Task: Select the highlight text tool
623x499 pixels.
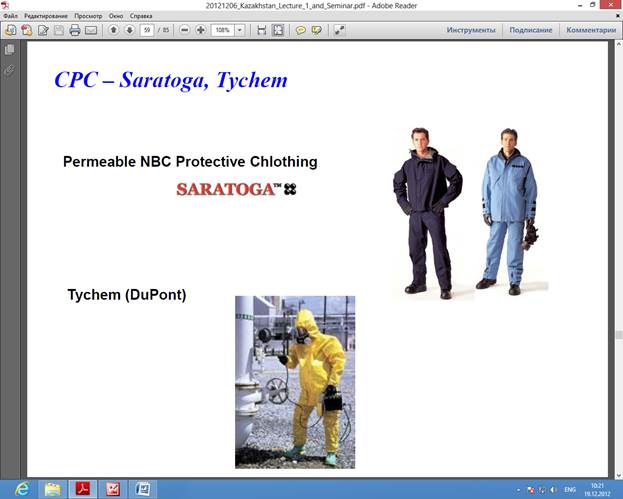Action: click(x=316, y=30)
